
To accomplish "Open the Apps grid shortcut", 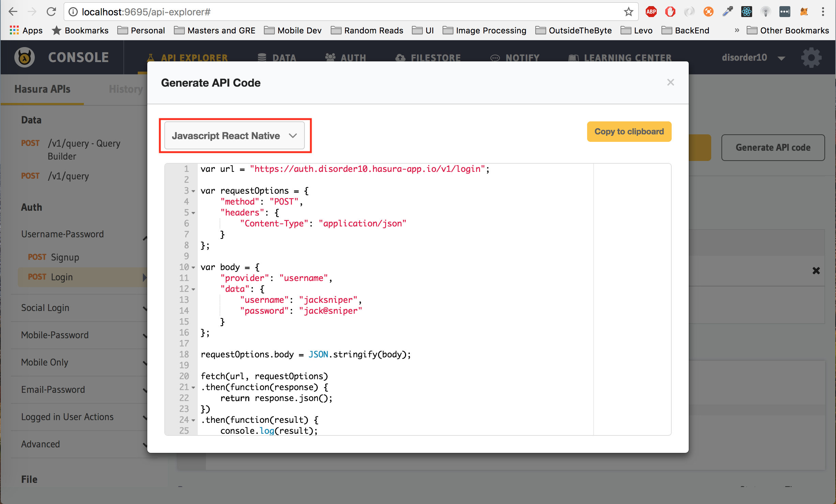I will click(x=26, y=30).
